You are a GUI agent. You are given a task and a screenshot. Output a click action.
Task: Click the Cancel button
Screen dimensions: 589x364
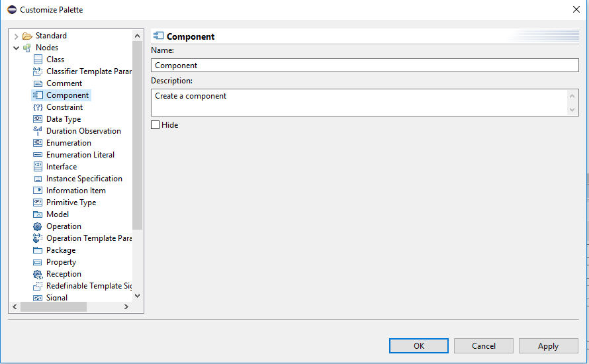coord(484,346)
